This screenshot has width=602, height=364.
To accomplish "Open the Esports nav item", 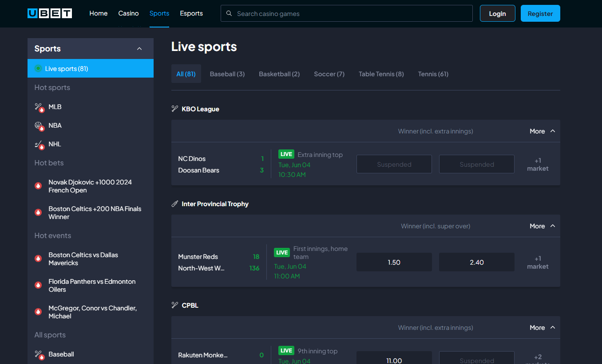I will (191, 13).
